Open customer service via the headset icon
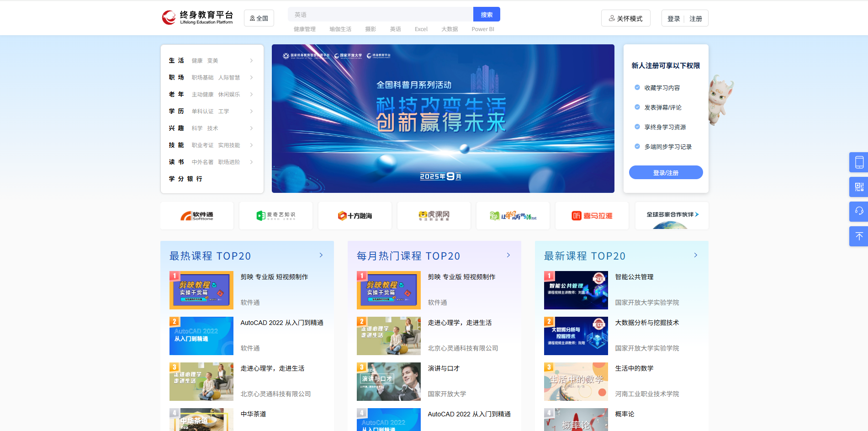Viewport: 868px width, 431px height. pyautogui.click(x=859, y=212)
